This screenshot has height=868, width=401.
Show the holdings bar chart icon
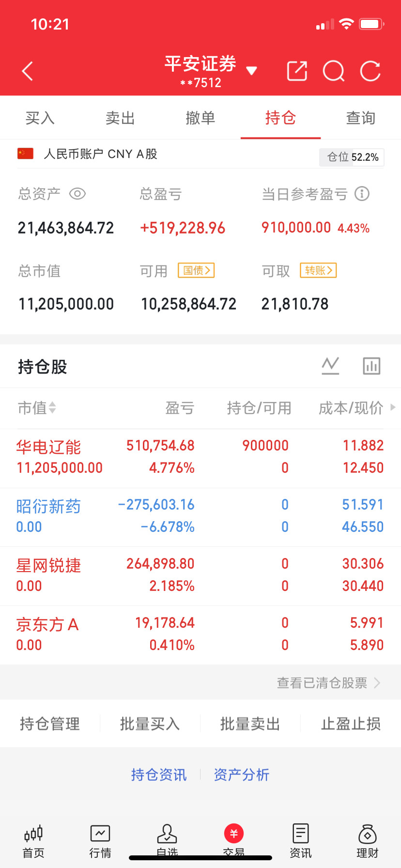(x=372, y=366)
